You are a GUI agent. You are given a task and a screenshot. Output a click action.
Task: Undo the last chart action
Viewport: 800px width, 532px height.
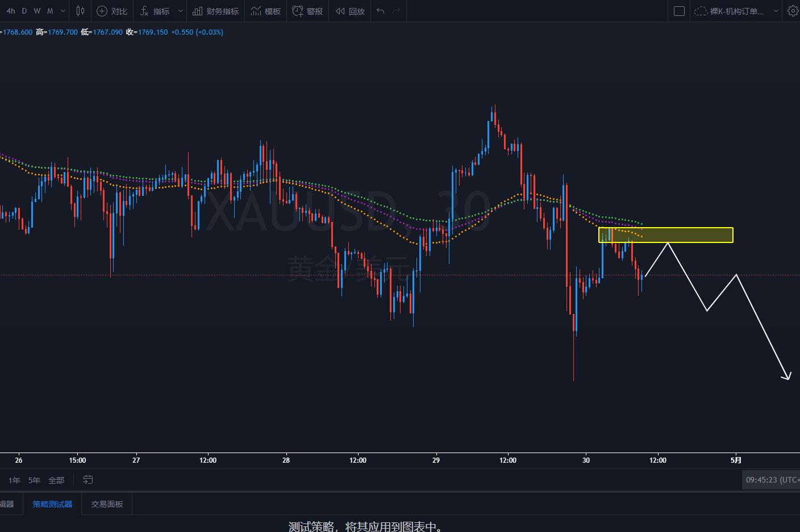(x=381, y=11)
